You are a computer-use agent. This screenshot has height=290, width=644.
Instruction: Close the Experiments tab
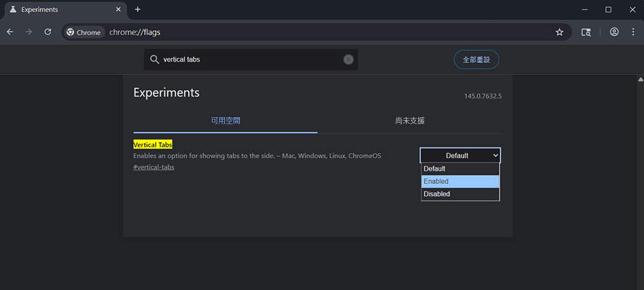(x=118, y=10)
